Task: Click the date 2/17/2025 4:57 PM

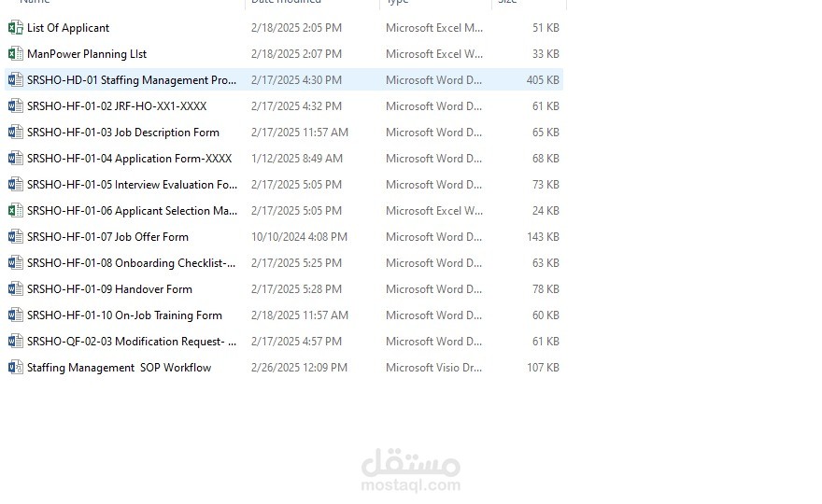Action: click(x=296, y=342)
